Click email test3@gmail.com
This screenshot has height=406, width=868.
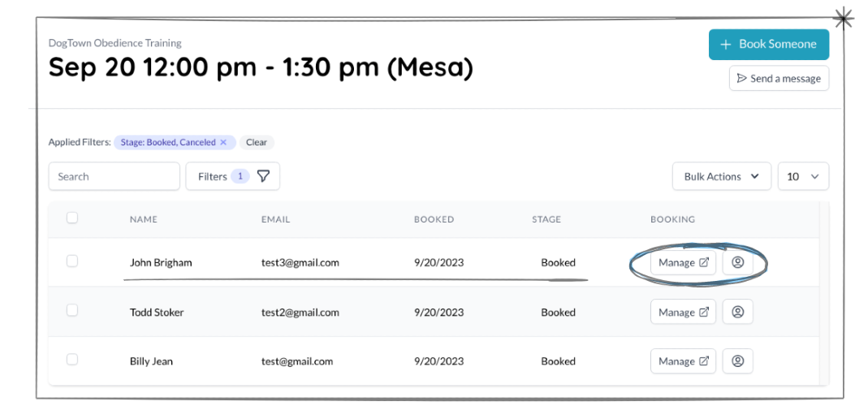coord(300,262)
